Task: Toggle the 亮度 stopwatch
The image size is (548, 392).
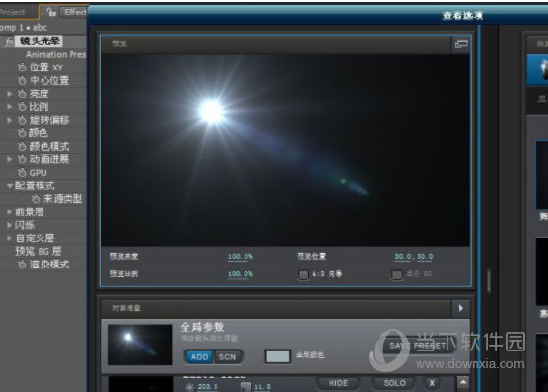Action: [22, 94]
